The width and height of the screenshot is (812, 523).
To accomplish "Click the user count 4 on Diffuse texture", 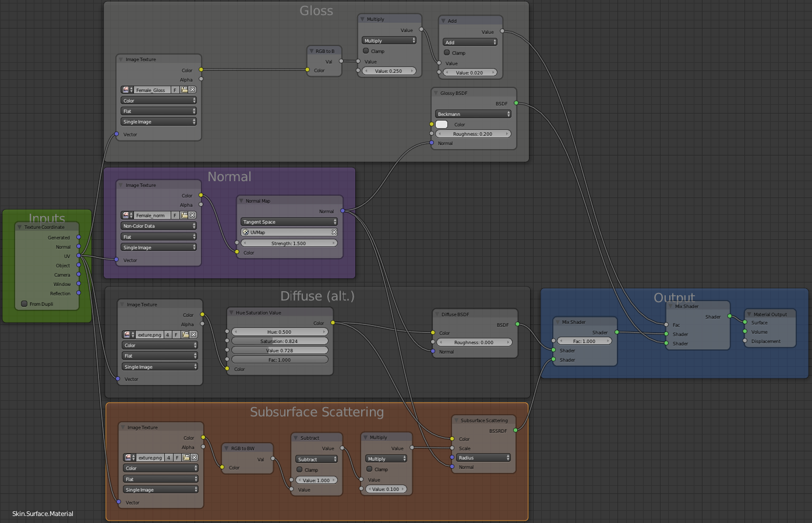I will (167, 335).
